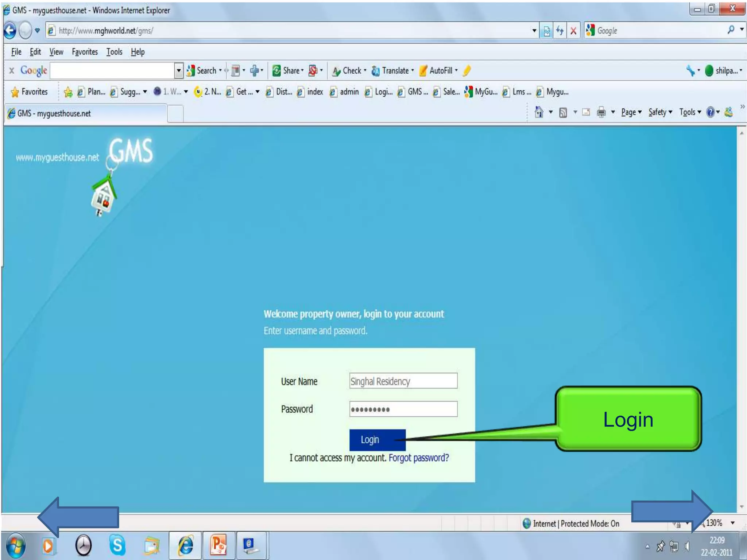747x560 pixels.
Task: Select the GMS - myguesthouse.net tab
Action: click(x=86, y=113)
